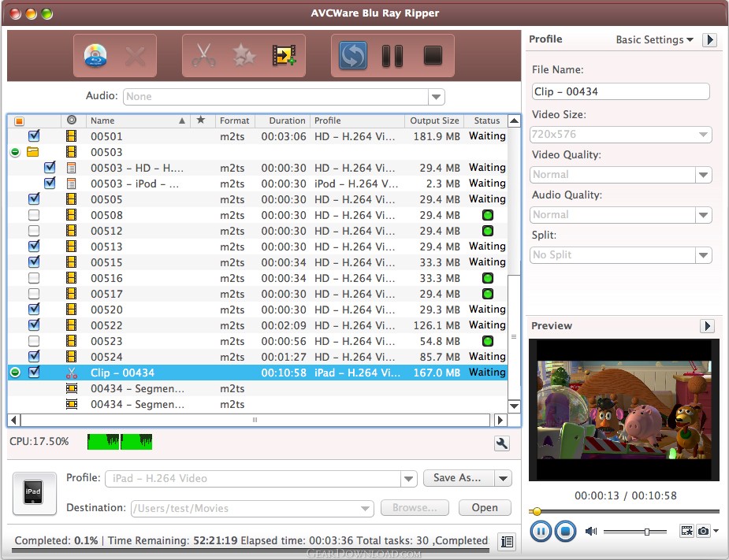Open preferences wrench icon

point(502,443)
